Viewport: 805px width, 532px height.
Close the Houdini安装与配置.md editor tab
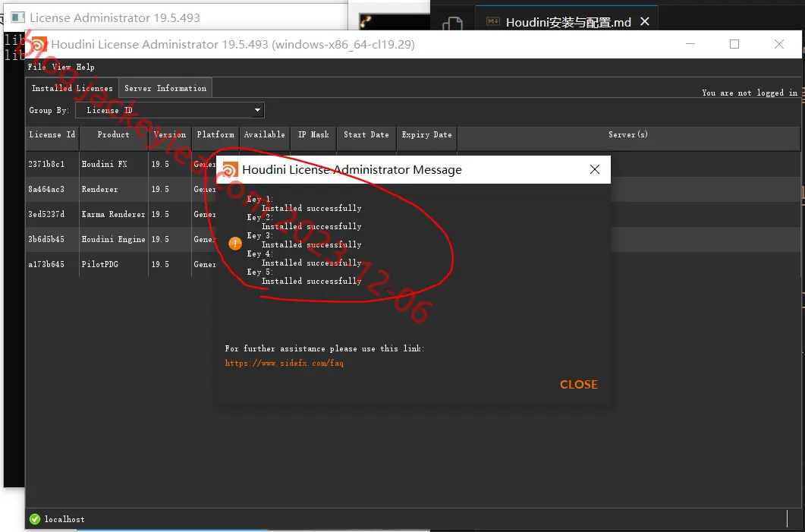645,21
